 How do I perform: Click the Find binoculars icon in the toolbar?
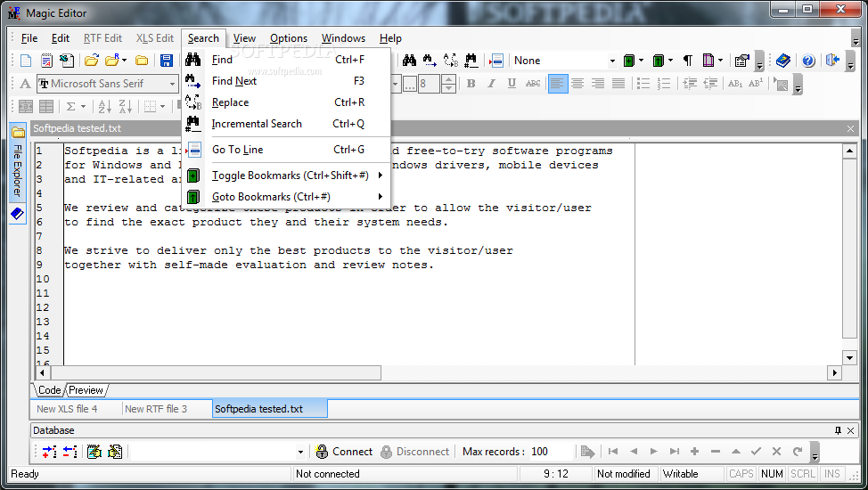click(409, 61)
